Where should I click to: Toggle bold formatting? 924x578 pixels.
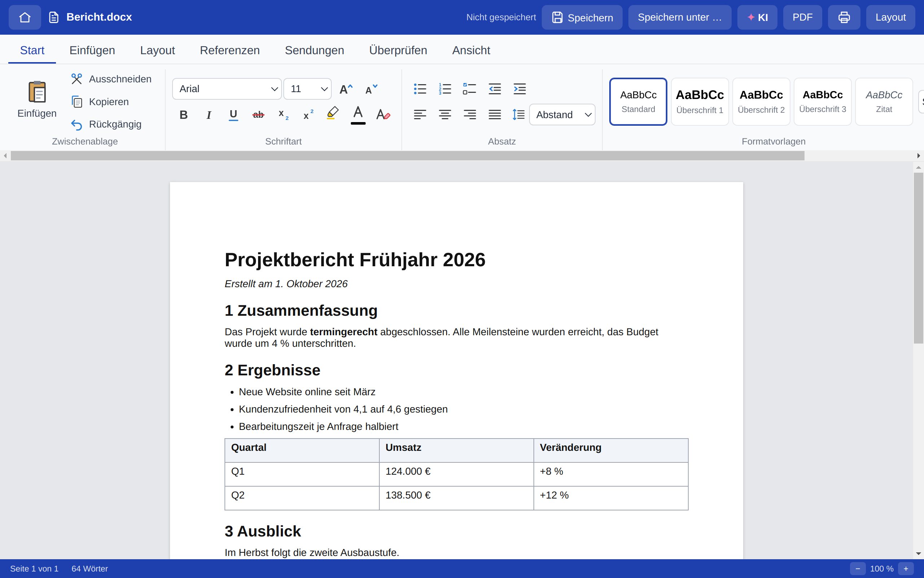(x=184, y=115)
